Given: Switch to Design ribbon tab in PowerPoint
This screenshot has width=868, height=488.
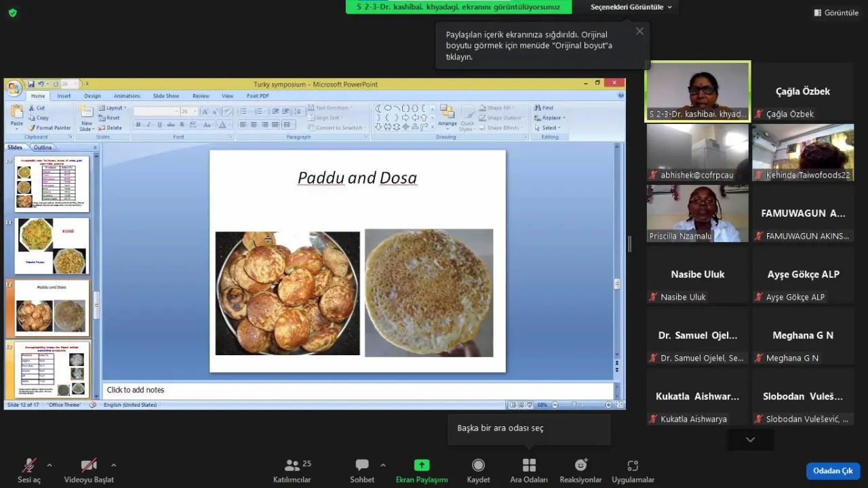Looking at the screenshot, I should 92,96.
